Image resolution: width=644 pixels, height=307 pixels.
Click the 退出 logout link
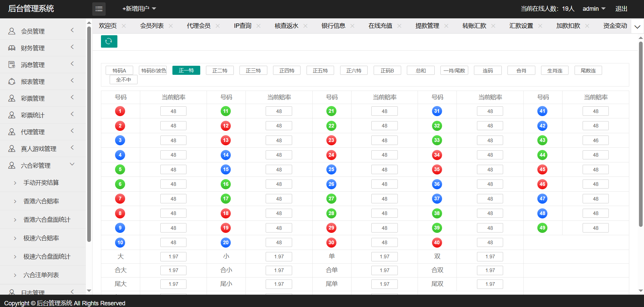(621, 9)
